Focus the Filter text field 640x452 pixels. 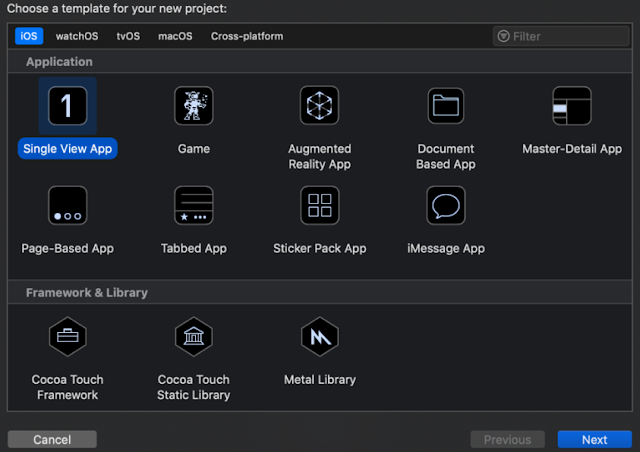561,36
